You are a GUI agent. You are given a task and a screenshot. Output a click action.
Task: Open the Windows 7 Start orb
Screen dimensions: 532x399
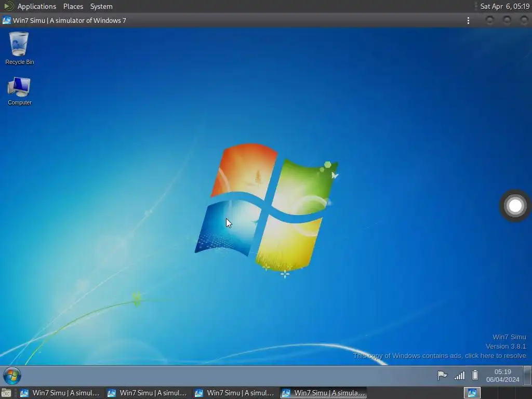(x=12, y=376)
